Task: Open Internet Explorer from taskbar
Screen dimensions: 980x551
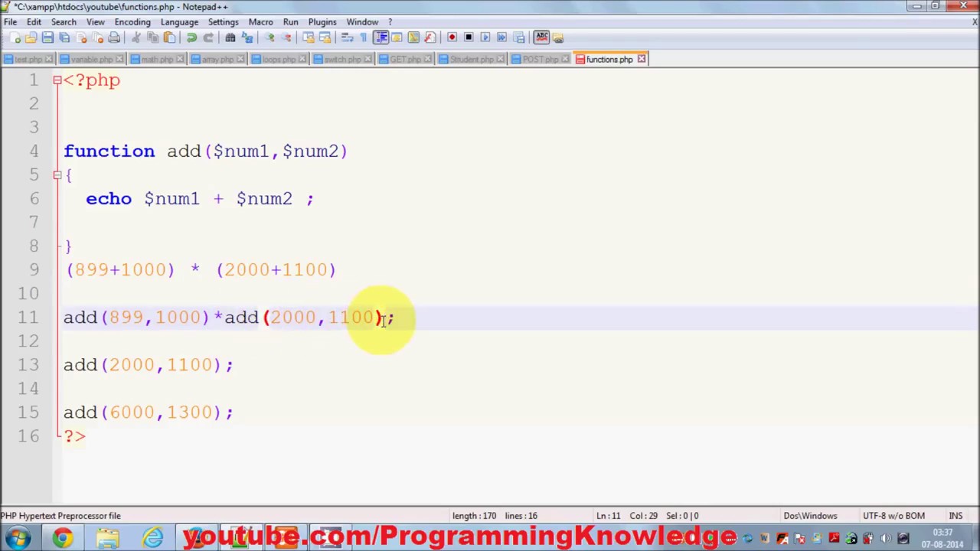Action: tap(154, 538)
